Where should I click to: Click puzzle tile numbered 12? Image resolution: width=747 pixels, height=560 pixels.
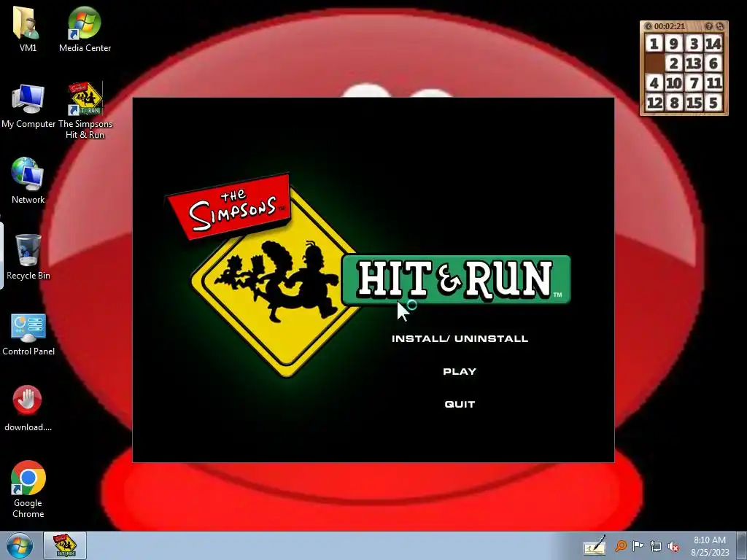click(x=654, y=103)
